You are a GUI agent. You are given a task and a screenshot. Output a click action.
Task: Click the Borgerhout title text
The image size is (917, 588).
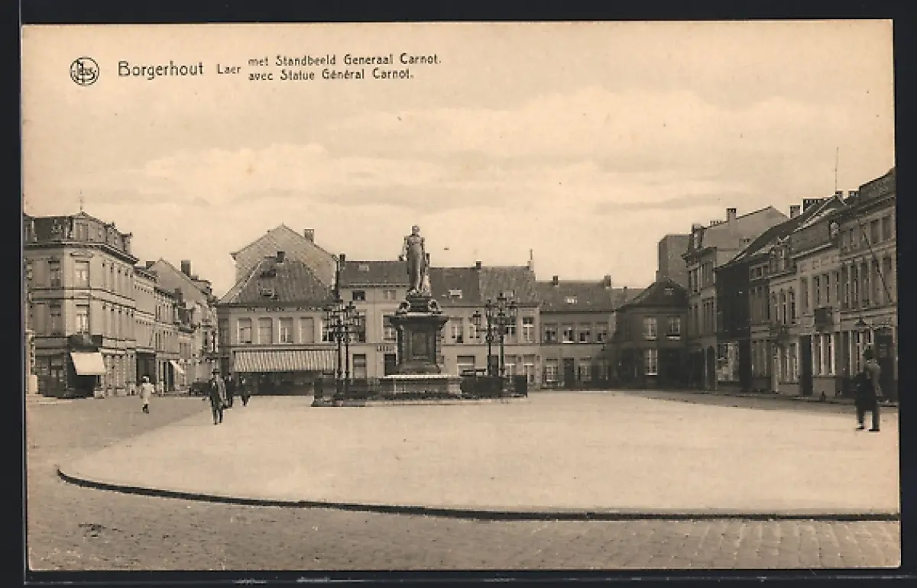click(160, 69)
